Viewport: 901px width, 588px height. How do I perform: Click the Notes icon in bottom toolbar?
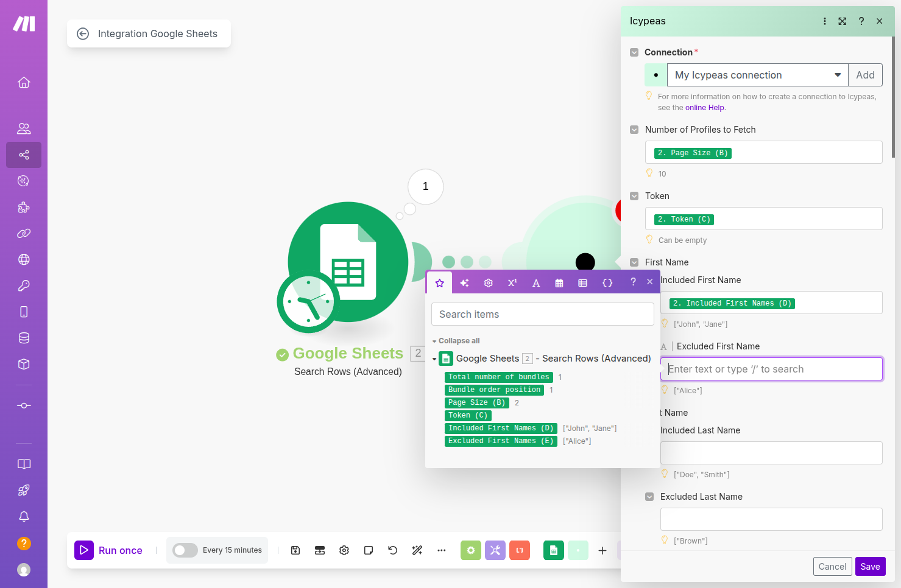(369, 550)
